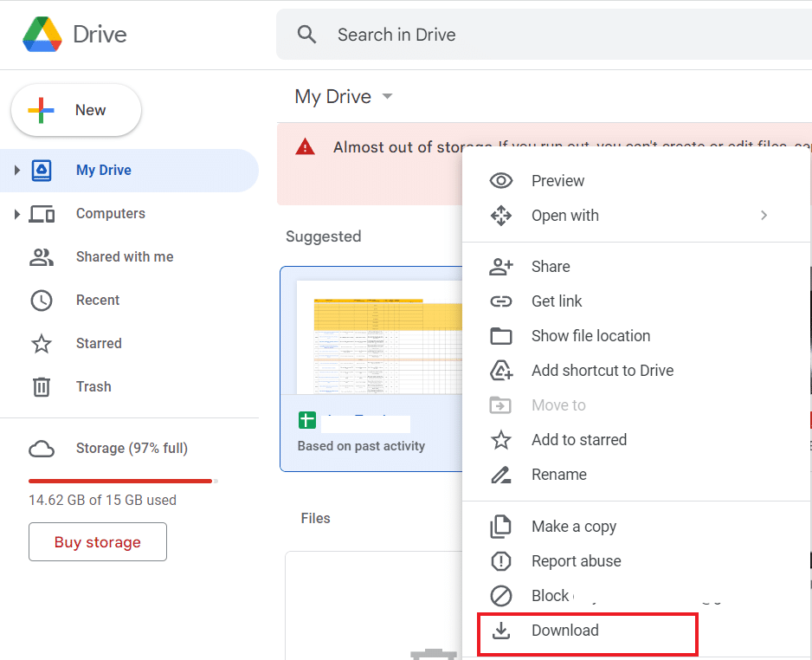The image size is (812, 660).
Task: Click the Get link chain icon
Action: 500,301
